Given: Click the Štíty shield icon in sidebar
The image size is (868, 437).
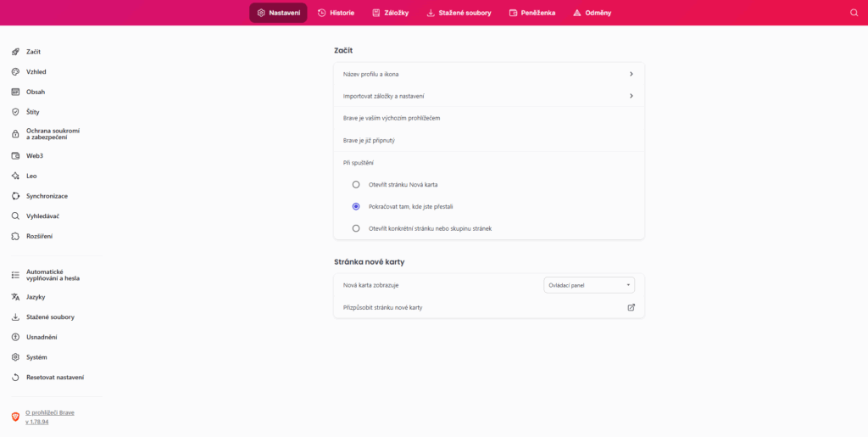Looking at the screenshot, I should point(15,111).
